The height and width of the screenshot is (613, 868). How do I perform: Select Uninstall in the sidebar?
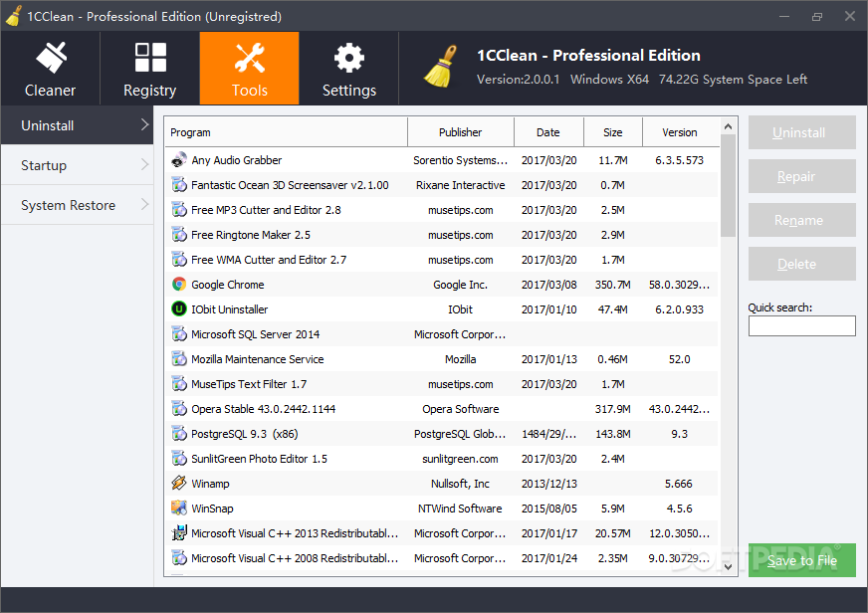point(77,125)
